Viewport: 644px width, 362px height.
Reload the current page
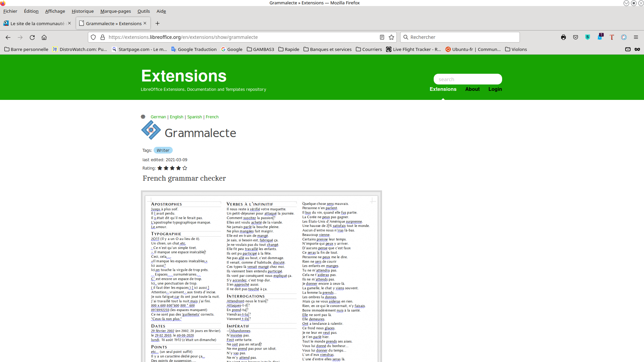(32, 37)
